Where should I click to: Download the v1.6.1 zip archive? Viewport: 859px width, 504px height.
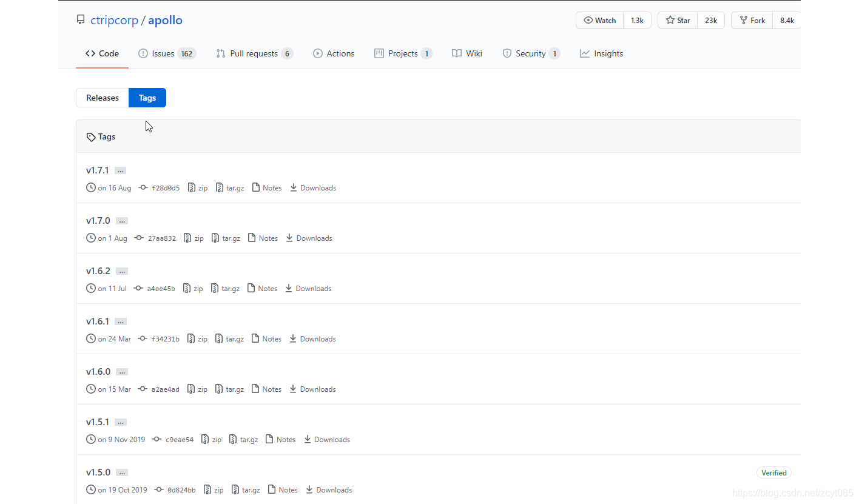click(x=198, y=339)
